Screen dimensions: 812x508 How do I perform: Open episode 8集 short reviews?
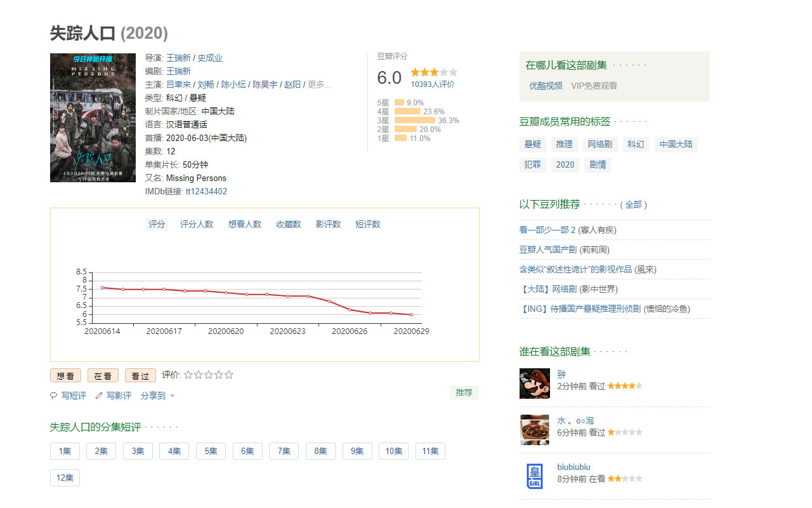pos(320,451)
